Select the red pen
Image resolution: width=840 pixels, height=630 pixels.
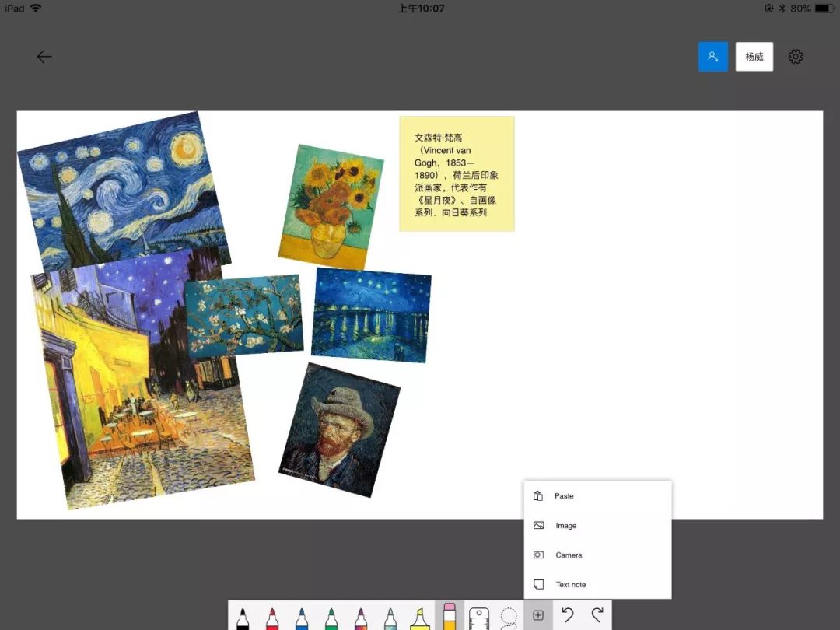[x=272, y=618]
